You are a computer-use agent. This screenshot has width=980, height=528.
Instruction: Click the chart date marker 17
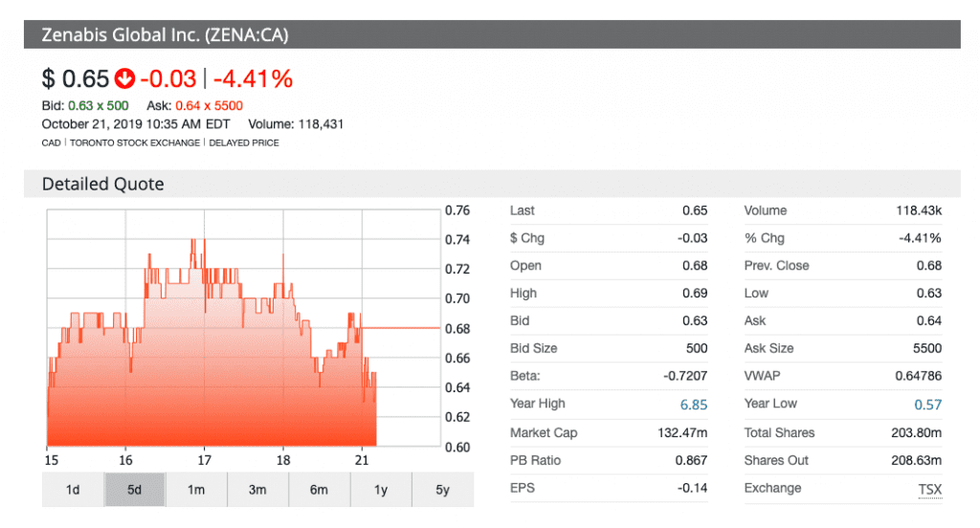pos(204,460)
